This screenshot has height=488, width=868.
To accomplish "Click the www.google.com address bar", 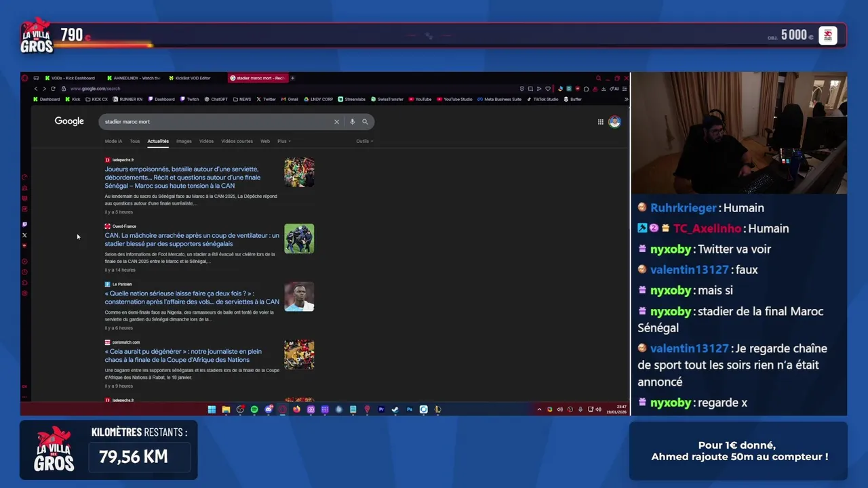I will 95,89.
